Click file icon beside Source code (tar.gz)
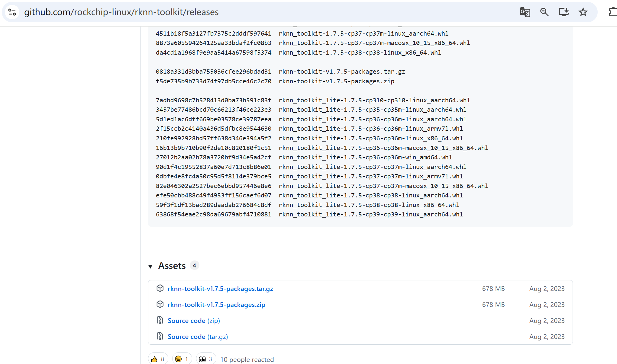 tap(160, 337)
